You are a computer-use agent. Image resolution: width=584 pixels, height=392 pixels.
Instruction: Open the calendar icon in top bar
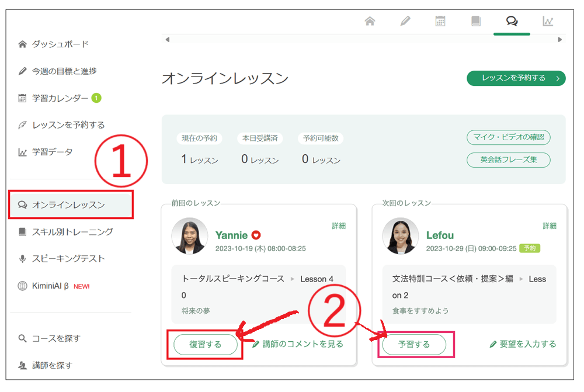[440, 21]
